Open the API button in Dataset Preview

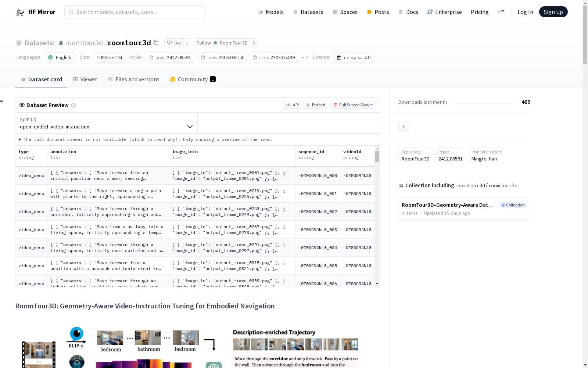293,105
